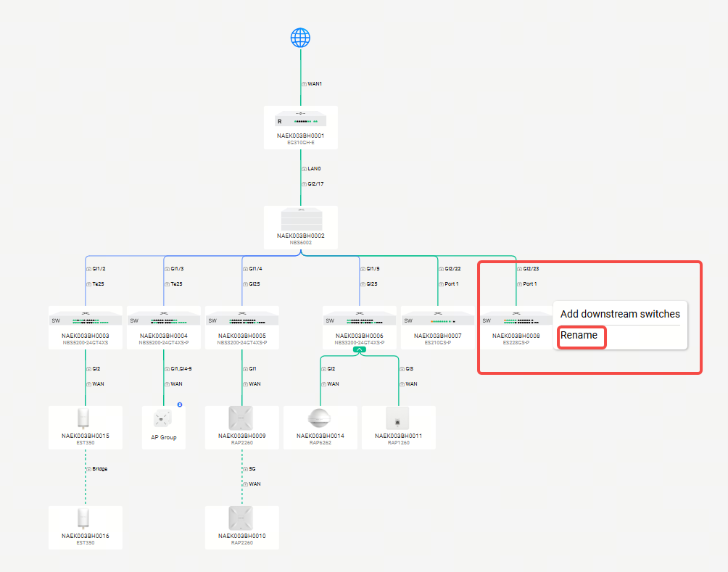Screen dimensions: 728x572
Task: Select access point NAEK003BH0009 icon
Action: click(242, 418)
